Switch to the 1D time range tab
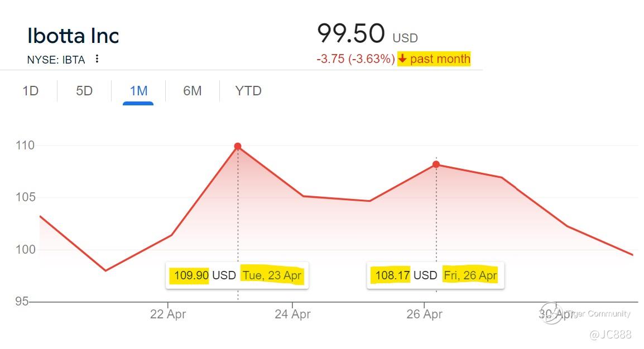This screenshot has height=349, width=644. (x=30, y=91)
